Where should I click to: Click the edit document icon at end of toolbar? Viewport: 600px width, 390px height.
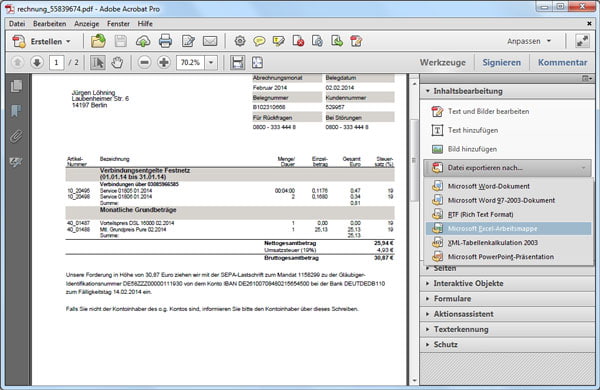tap(356, 41)
